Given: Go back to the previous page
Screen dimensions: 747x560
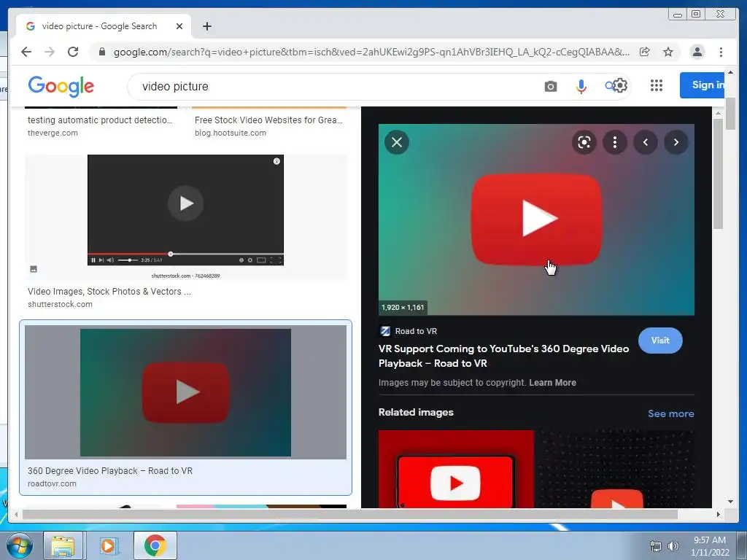Looking at the screenshot, I should (26, 52).
